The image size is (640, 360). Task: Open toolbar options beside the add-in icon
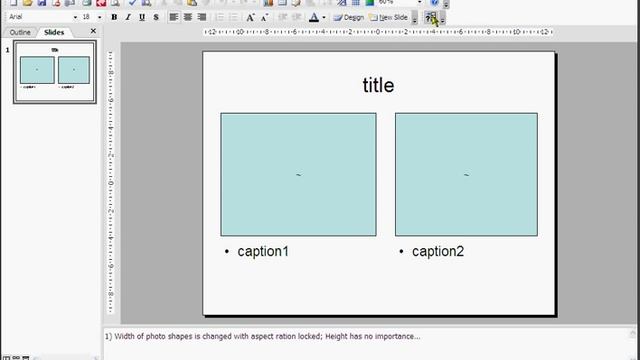[442, 18]
